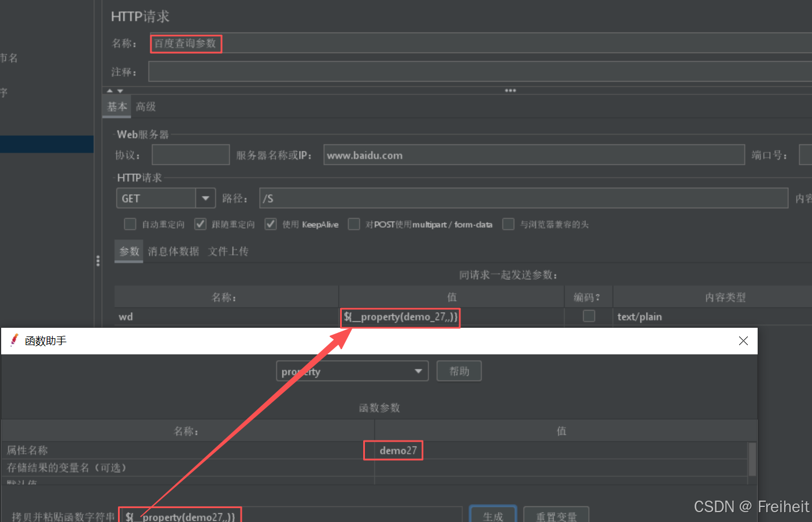Click the 编码 column header
This screenshot has height=522, width=812.
(x=588, y=297)
